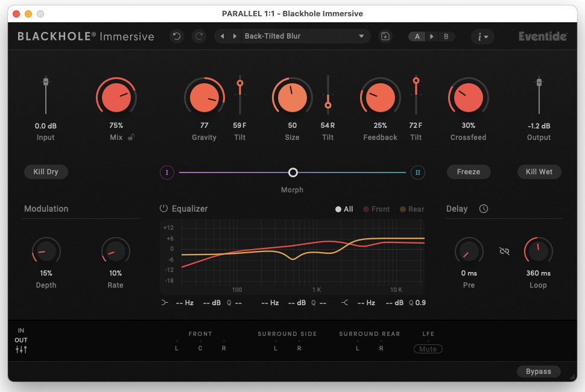This screenshot has width=585, height=392.
Task: Click the Feedback knob
Action: 380,97
